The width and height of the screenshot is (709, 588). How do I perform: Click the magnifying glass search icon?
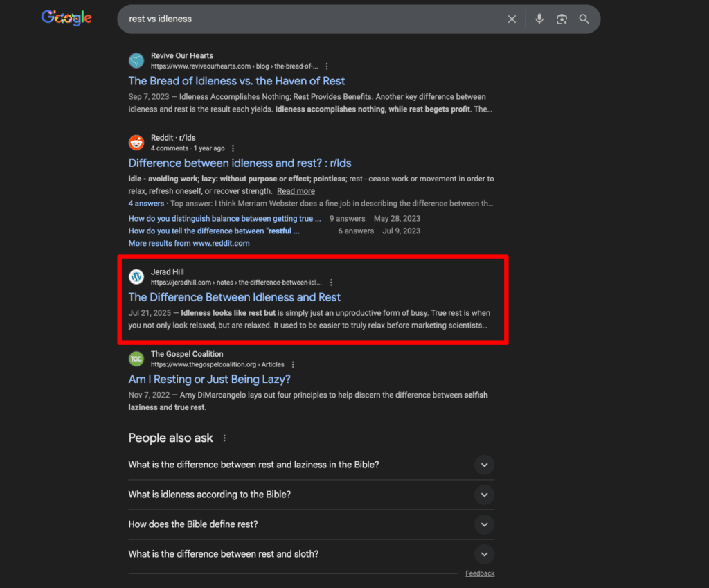[x=584, y=19]
